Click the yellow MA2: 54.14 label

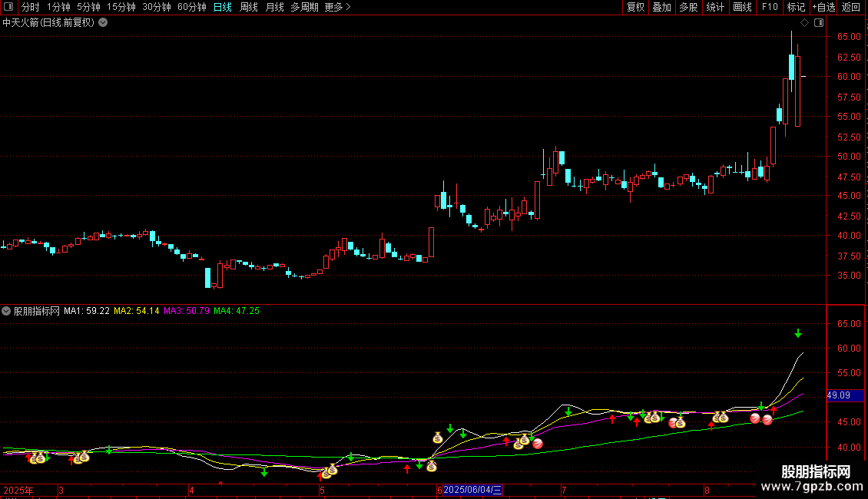pyautogui.click(x=137, y=311)
